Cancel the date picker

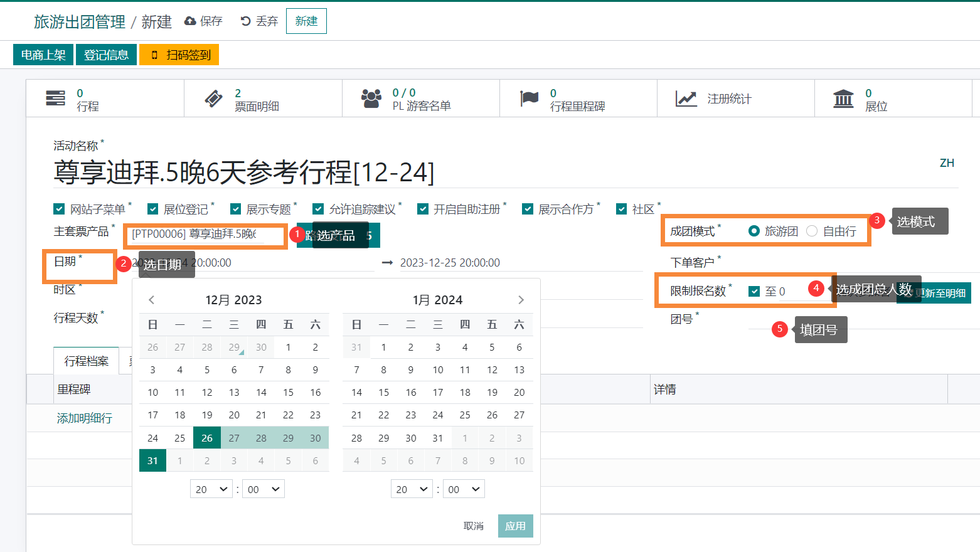(474, 526)
